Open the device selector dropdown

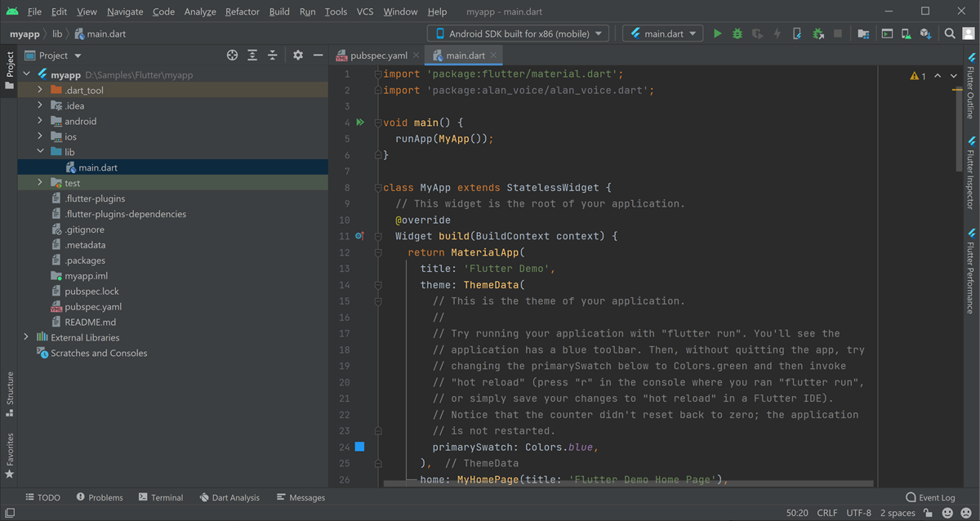click(518, 33)
